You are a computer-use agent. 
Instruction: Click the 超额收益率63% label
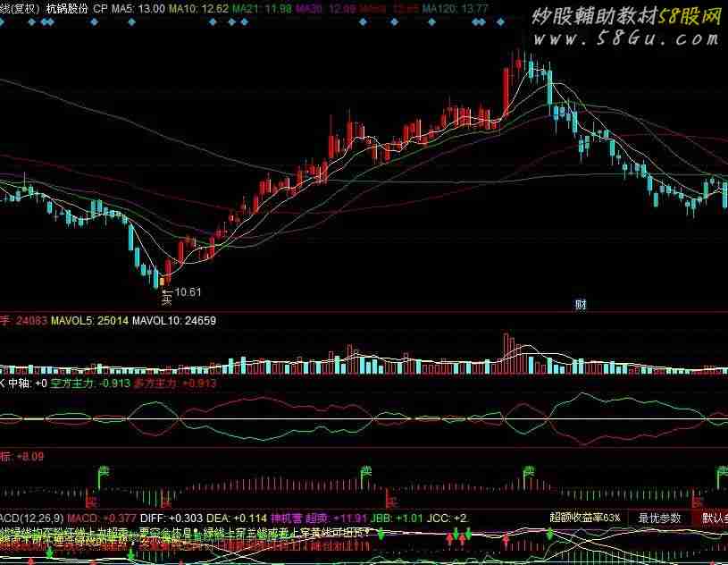pos(585,518)
